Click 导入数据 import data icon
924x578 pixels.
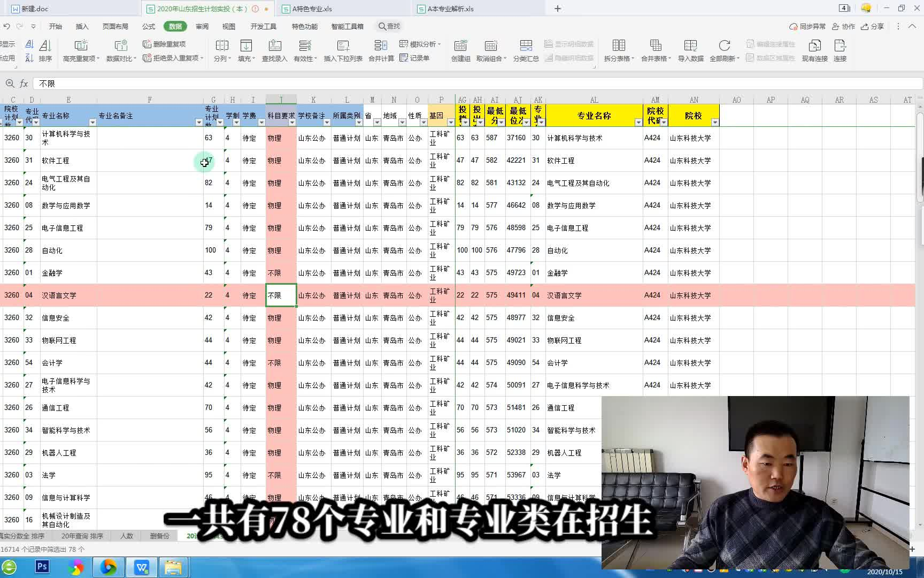pos(690,51)
